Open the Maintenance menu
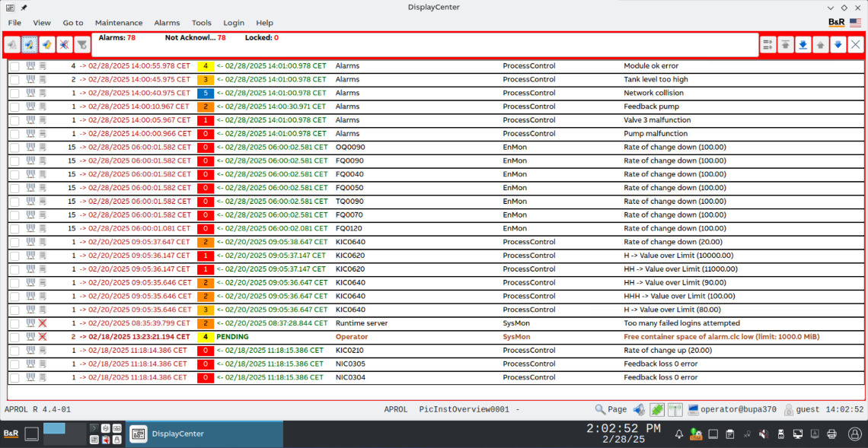 [x=118, y=23]
